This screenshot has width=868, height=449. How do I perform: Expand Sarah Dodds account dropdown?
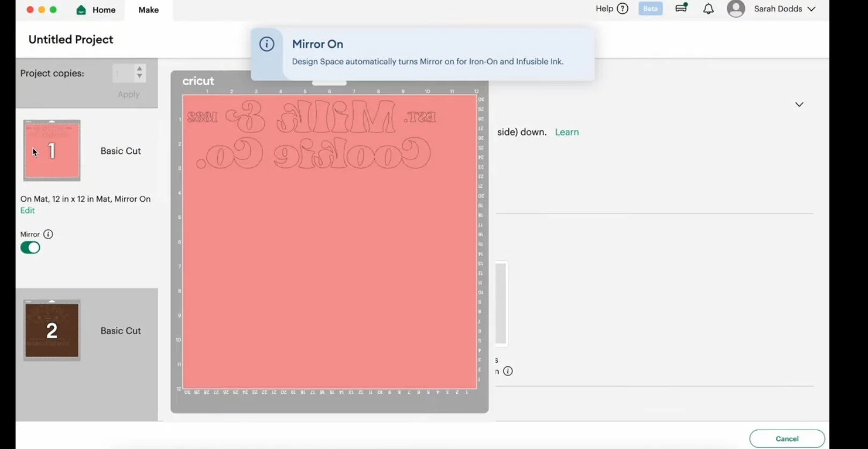(811, 9)
